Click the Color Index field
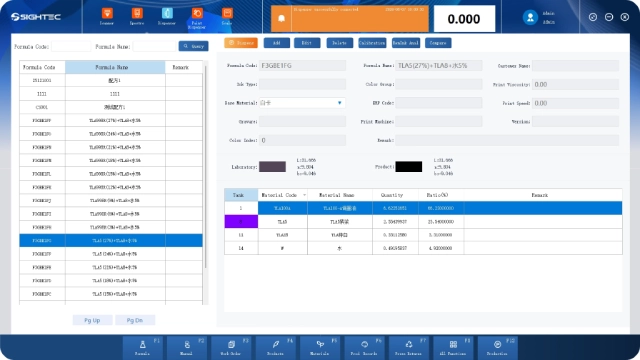Screen dimensions: 640x360 (x=302, y=140)
